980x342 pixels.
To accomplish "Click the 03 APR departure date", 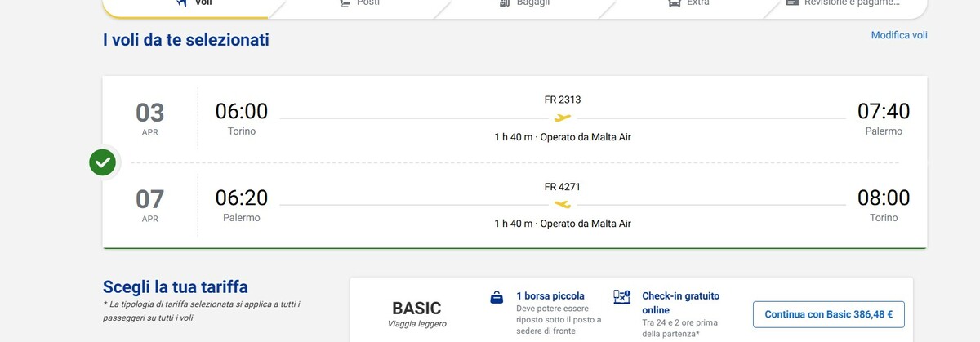I will coord(149,118).
